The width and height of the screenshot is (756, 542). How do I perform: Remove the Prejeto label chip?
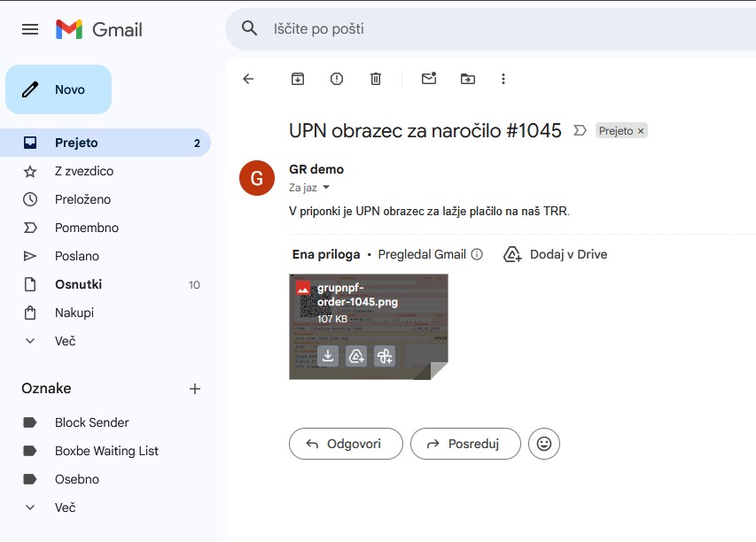click(641, 130)
